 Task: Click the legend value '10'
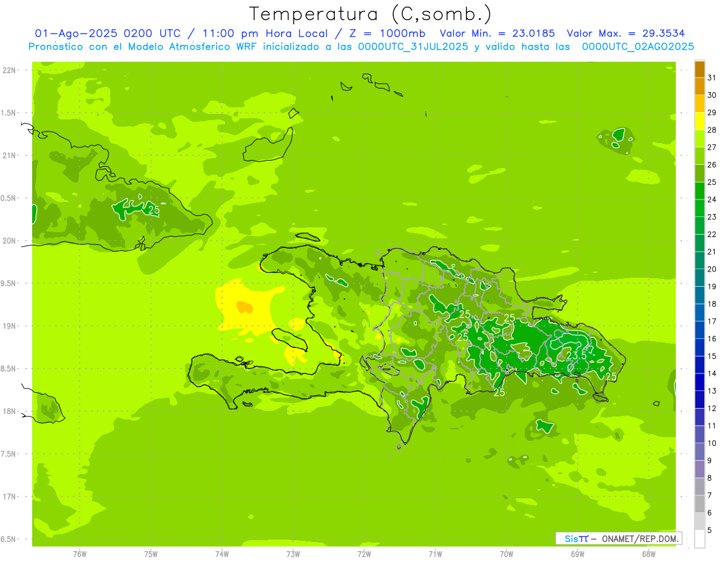tap(712, 443)
